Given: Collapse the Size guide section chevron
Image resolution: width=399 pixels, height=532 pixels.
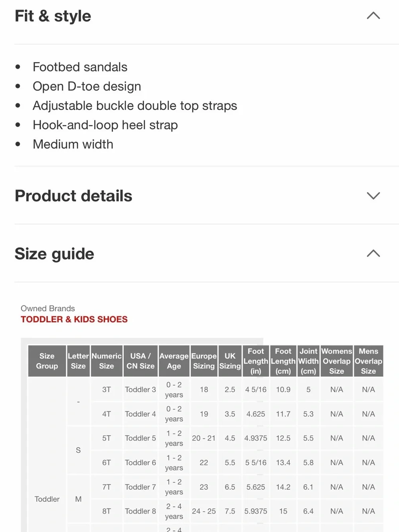Looking at the screenshot, I should (x=373, y=253).
